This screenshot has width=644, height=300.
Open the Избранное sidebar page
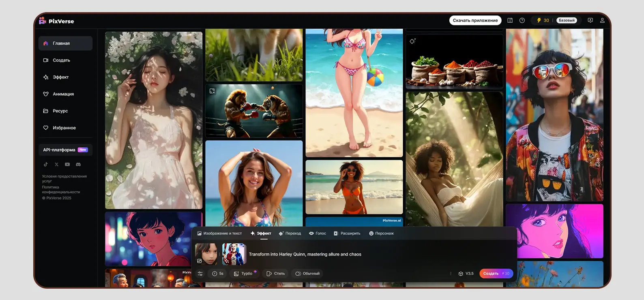[65, 128]
